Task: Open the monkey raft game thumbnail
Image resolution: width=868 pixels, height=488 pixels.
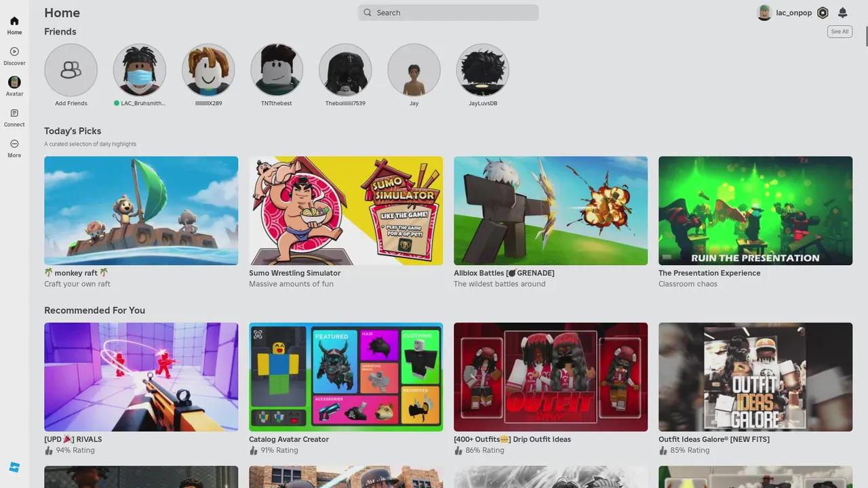Action: pyautogui.click(x=141, y=211)
